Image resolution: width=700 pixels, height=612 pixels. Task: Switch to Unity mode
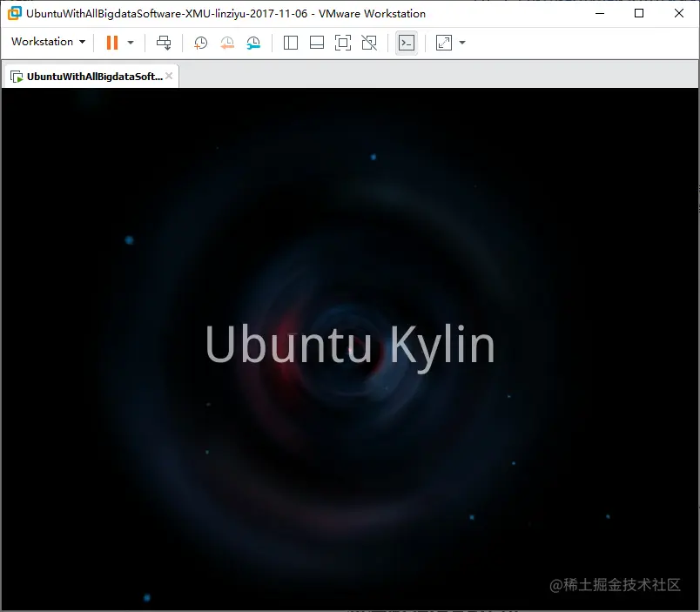click(369, 43)
